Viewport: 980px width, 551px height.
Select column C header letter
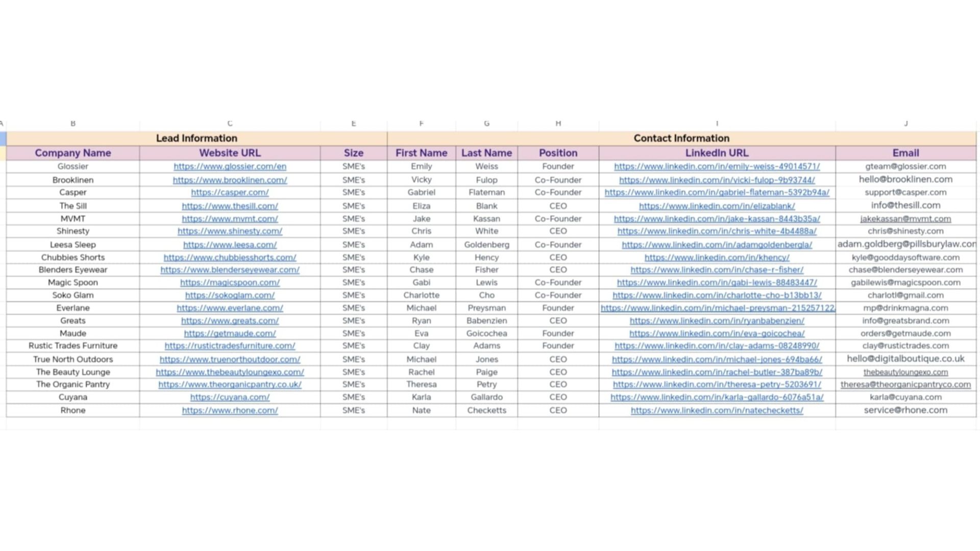(x=230, y=123)
